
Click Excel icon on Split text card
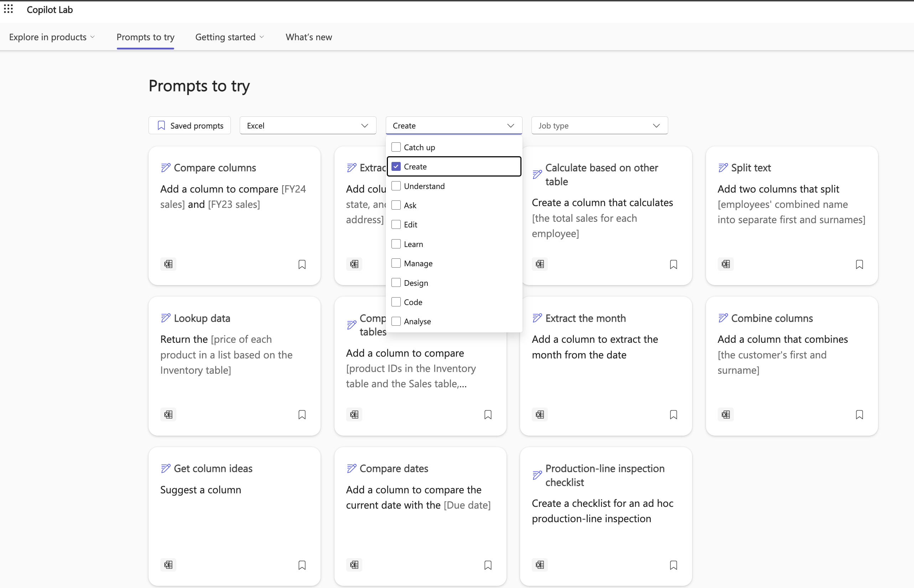(x=725, y=264)
